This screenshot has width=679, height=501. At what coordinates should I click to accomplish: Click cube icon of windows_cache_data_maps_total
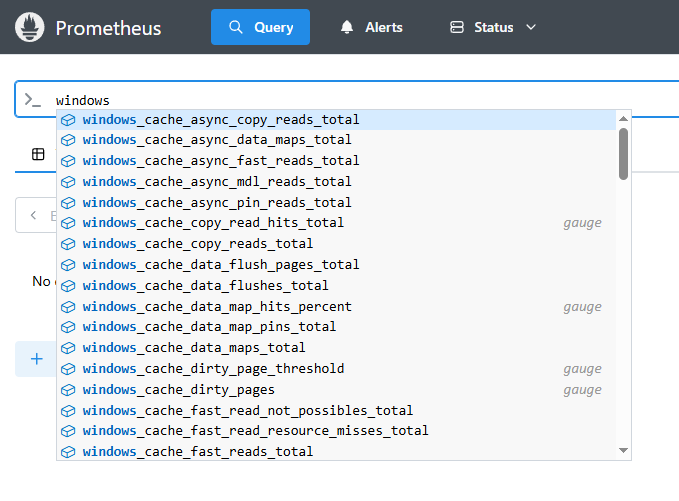pos(68,348)
